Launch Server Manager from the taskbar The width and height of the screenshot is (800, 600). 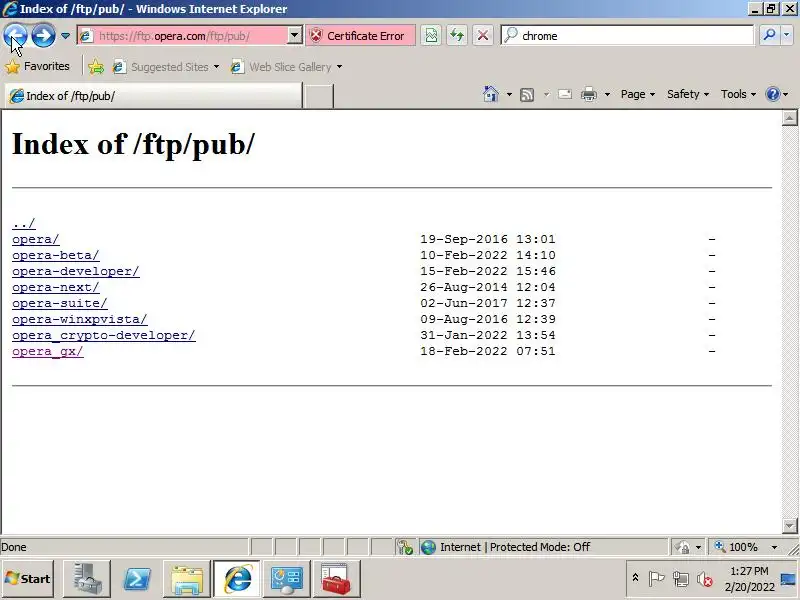click(87, 579)
